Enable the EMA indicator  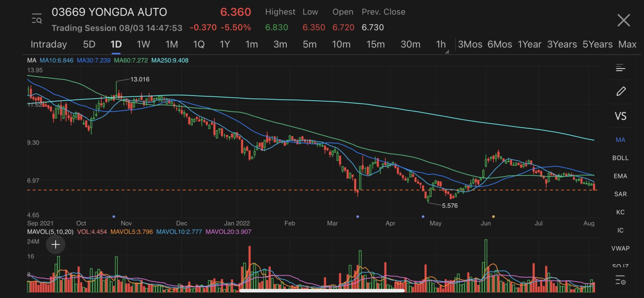click(x=620, y=176)
